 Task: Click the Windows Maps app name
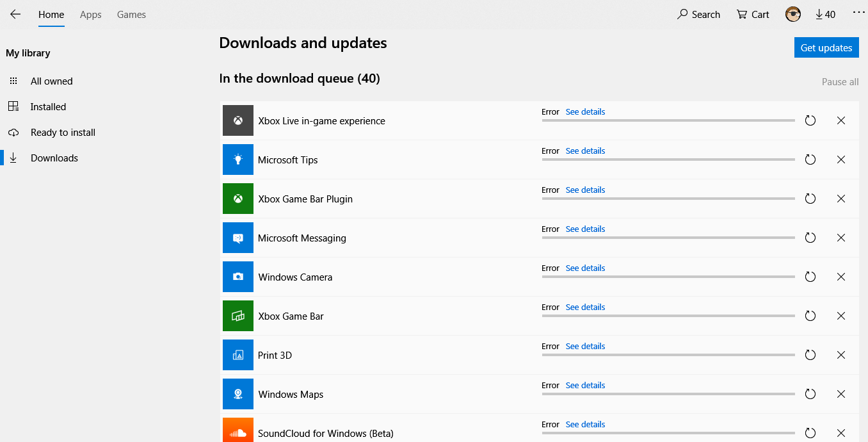291,395
